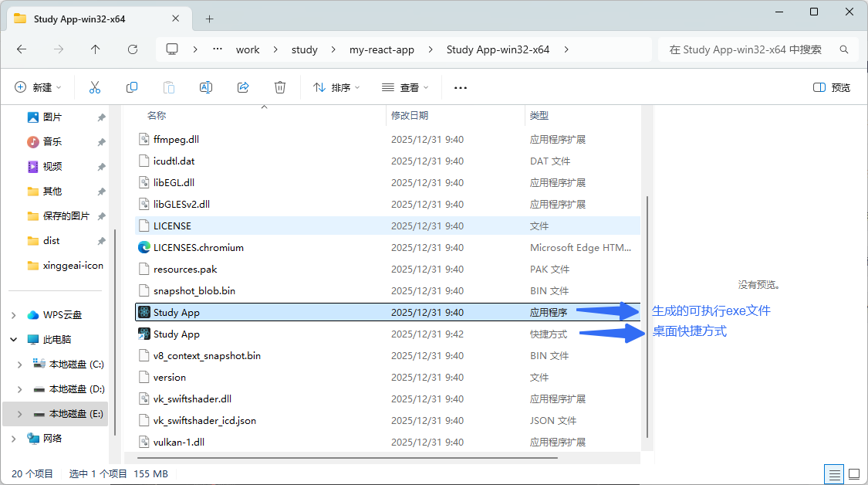
Task: Open the 保存的图片 folder in sidebar
Action: [58, 215]
